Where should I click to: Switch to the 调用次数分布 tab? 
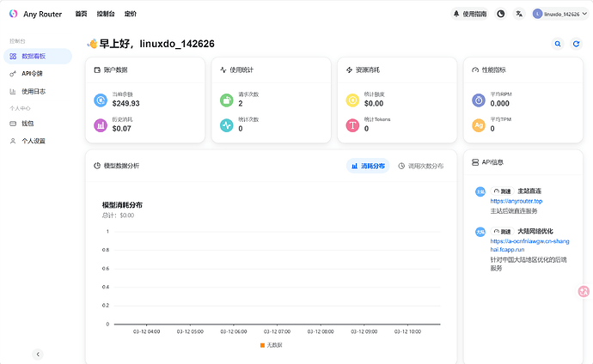tap(421, 166)
